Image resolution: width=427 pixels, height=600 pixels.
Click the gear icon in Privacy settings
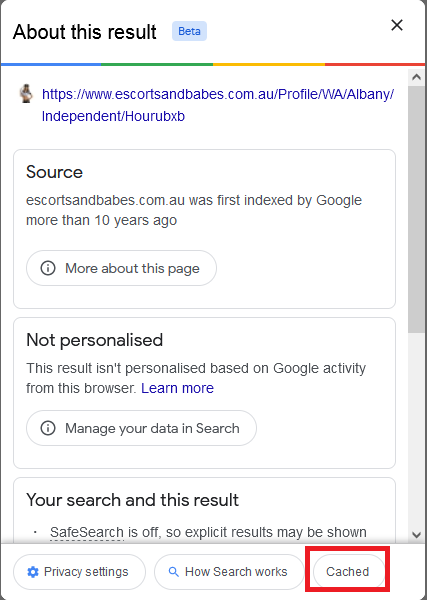point(33,572)
